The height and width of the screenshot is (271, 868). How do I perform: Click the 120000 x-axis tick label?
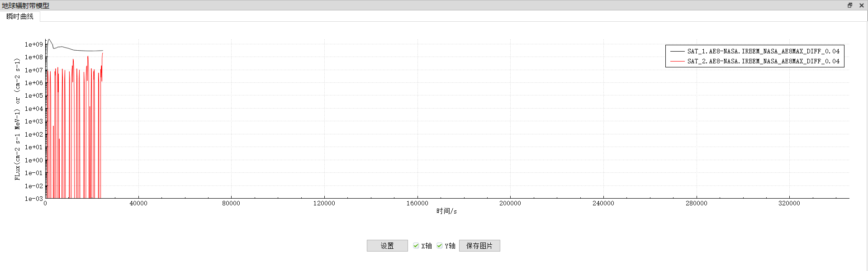tap(324, 204)
